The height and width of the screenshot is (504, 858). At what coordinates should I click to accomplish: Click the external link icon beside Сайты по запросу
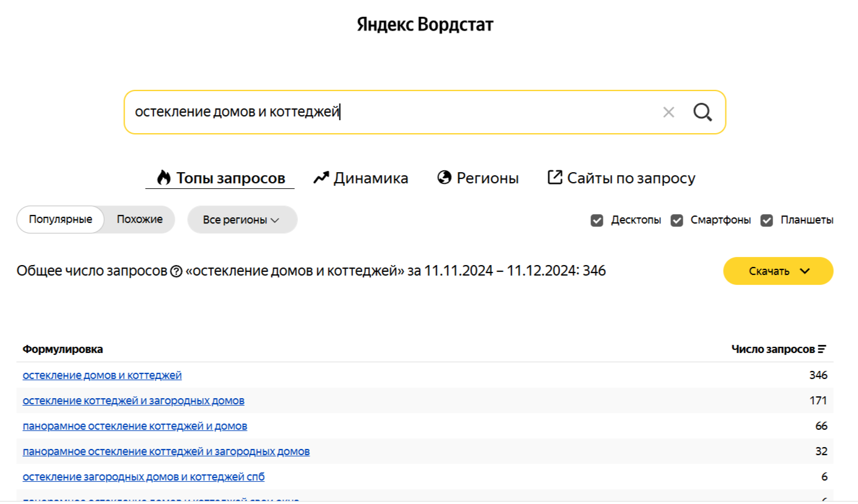pyautogui.click(x=554, y=178)
